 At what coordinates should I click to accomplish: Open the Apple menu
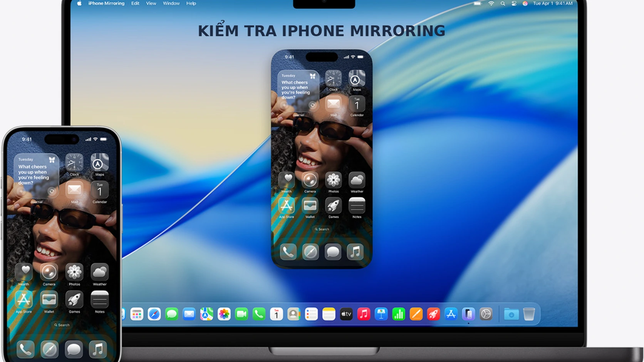point(79,3)
